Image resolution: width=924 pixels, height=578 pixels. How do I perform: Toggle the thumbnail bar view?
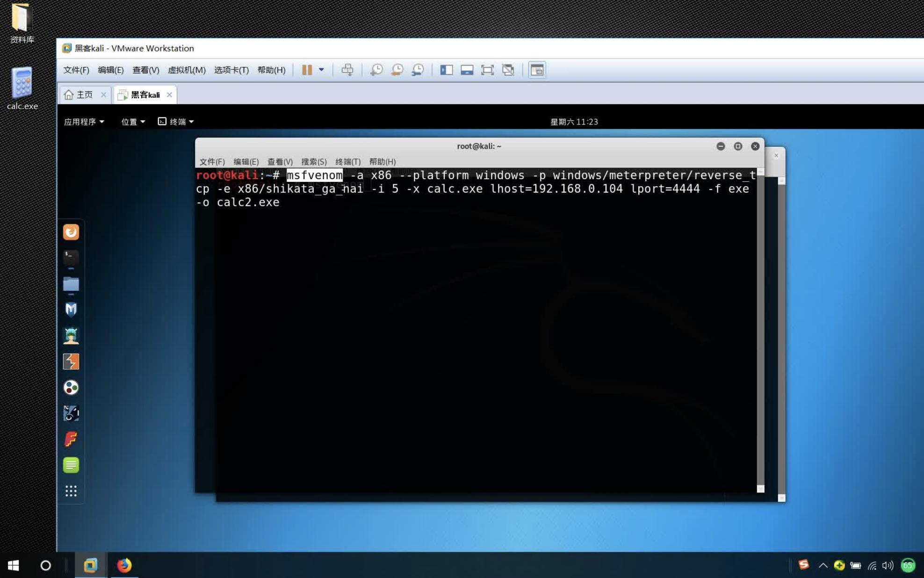[467, 70]
